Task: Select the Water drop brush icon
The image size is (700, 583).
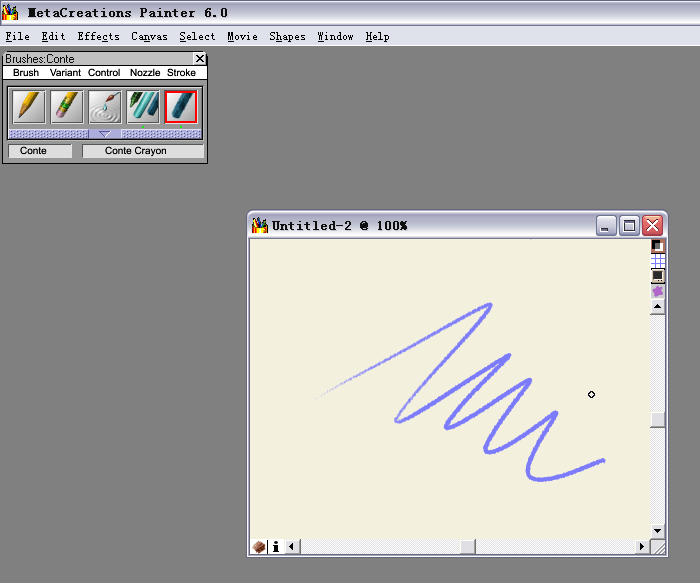Action: click(105, 107)
